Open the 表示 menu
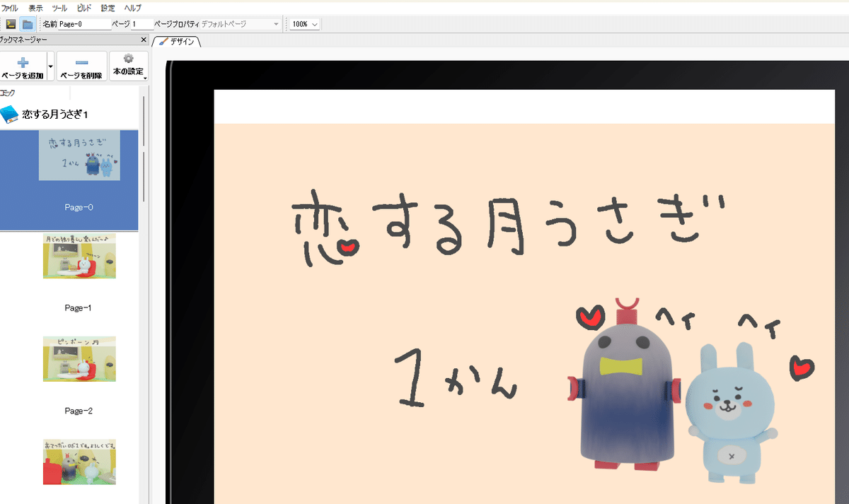The height and width of the screenshot is (504, 849). [x=36, y=8]
